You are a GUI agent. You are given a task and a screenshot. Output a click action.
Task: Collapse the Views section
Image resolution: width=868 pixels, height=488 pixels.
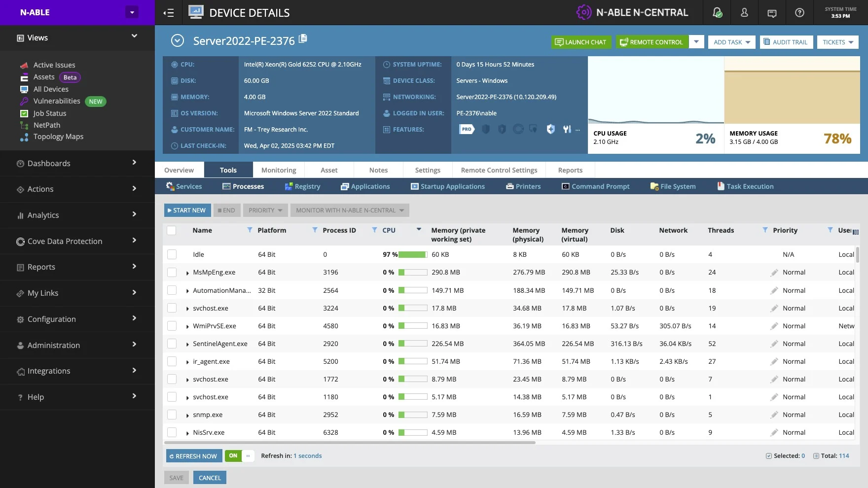(134, 36)
